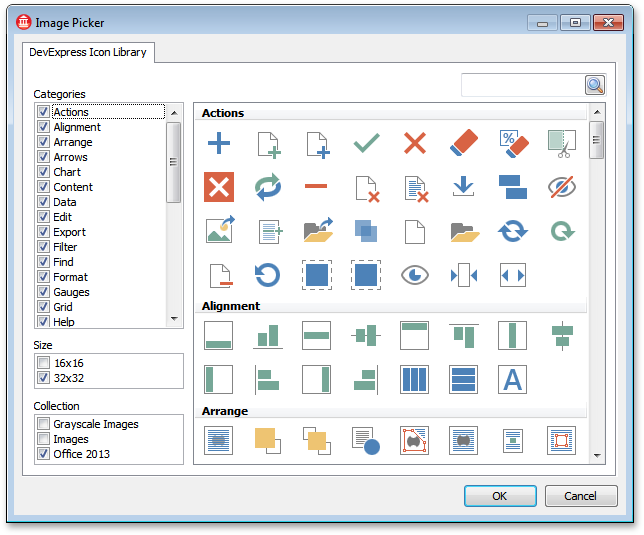
Task: Select the letter A alignment icon
Action: [x=512, y=379]
